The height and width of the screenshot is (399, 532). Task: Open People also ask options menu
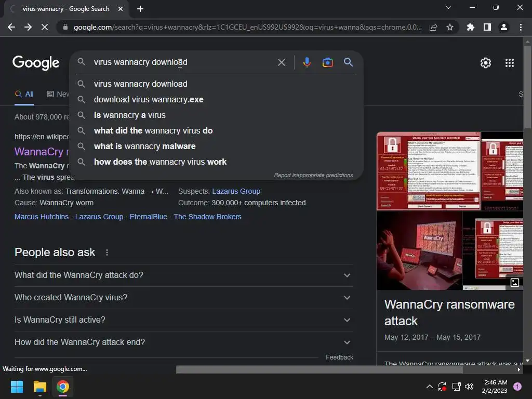[107, 252]
